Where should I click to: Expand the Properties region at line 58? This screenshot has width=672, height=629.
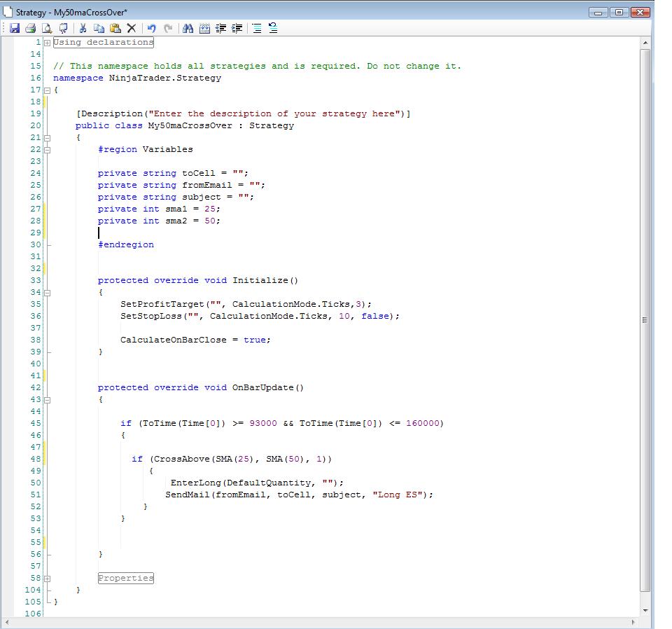tap(47, 579)
